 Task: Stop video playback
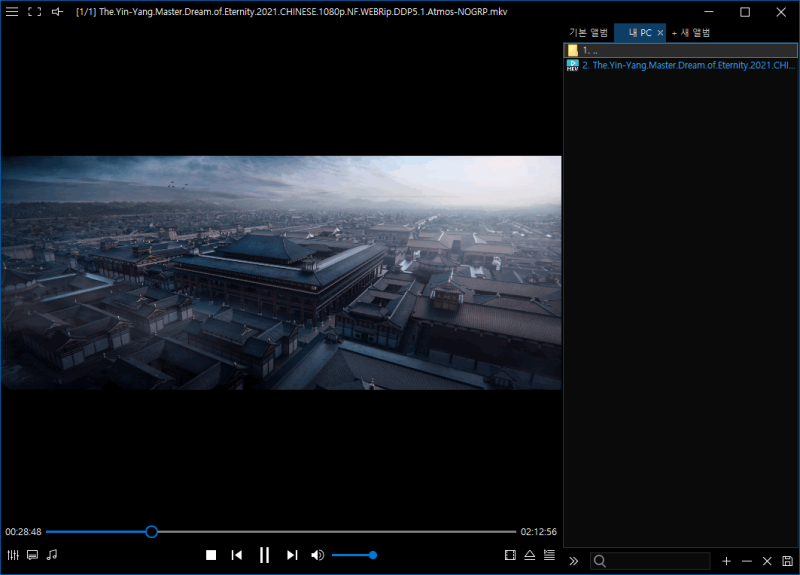click(x=211, y=555)
